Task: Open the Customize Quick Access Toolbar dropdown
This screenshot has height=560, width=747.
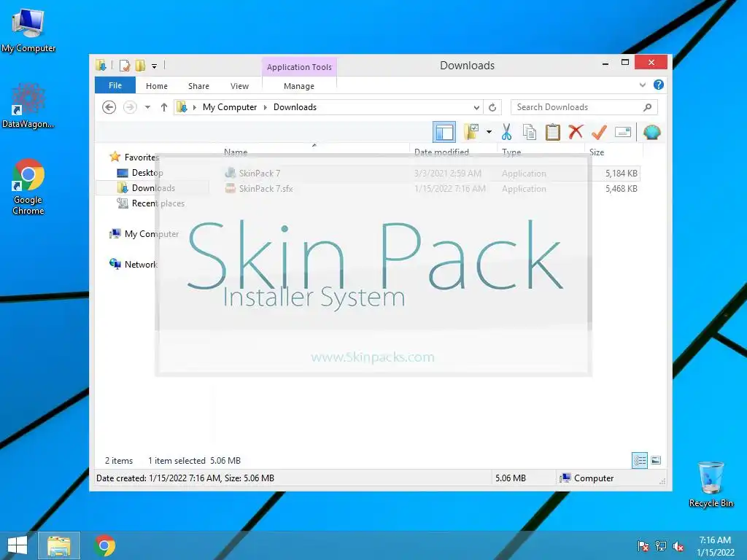Action: click(154, 66)
